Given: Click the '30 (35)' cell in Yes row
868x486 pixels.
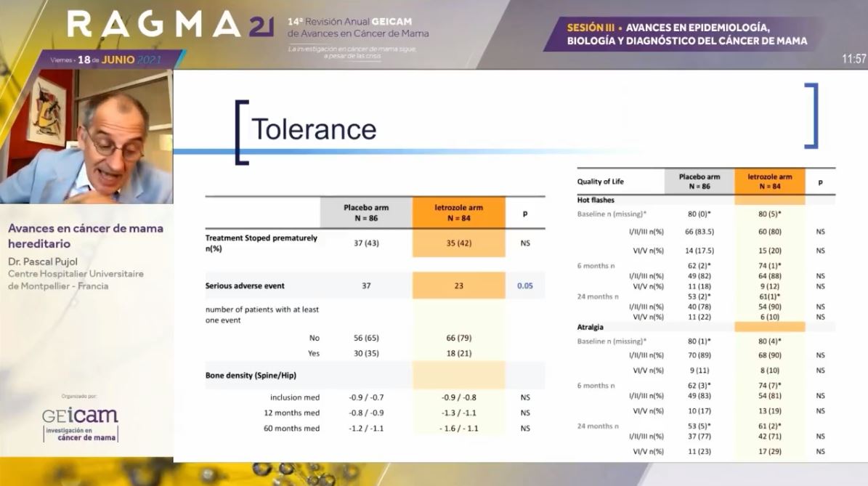Looking at the screenshot, I should pyautogui.click(x=366, y=353).
